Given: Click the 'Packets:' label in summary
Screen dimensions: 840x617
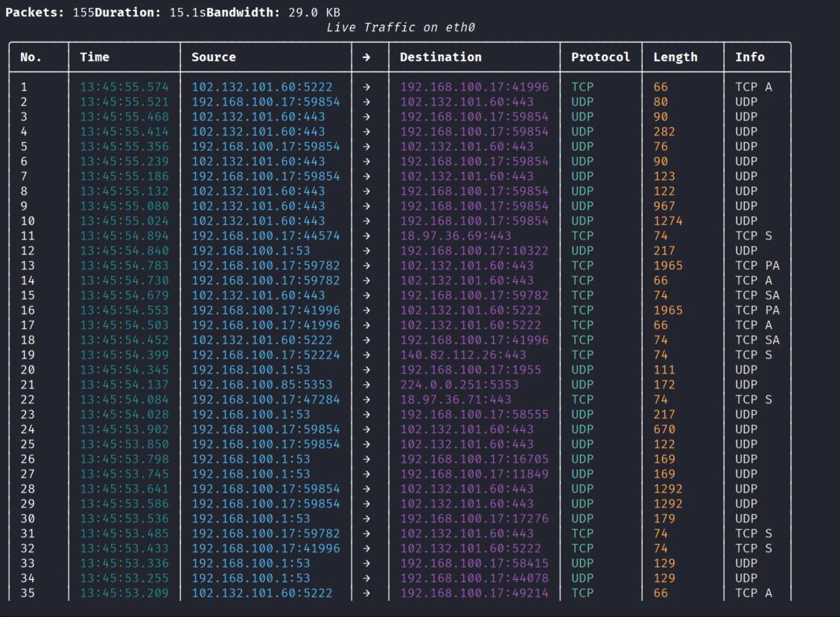Looking at the screenshot, I should (x=35, y=13).
